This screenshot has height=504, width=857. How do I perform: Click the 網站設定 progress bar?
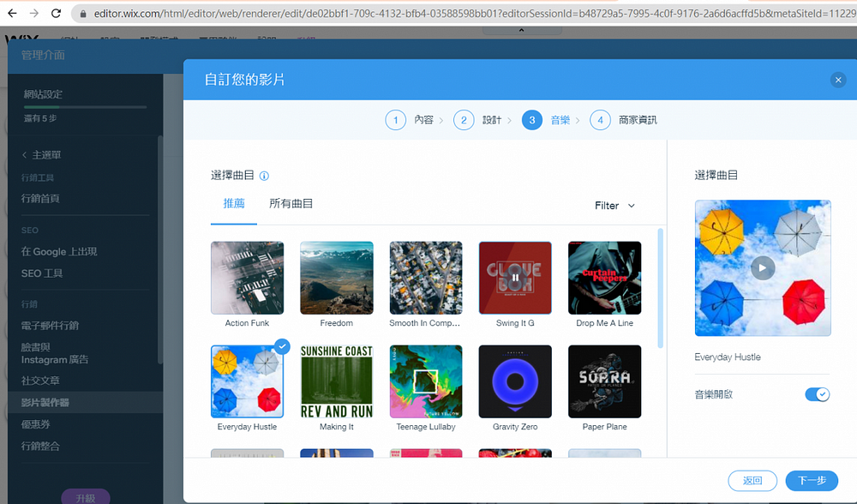coord(85,107)
